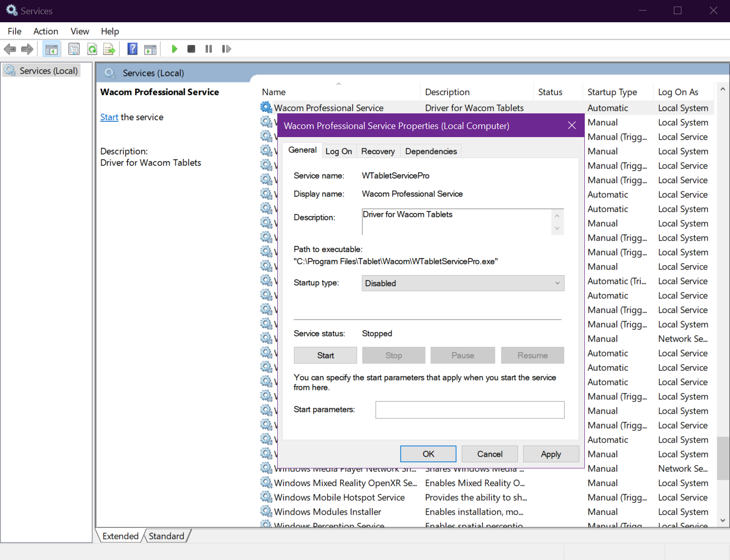Sort by Log On As column header
This screenshot has height=560, width=730.
pyautogui.click(x=684, y=92)
